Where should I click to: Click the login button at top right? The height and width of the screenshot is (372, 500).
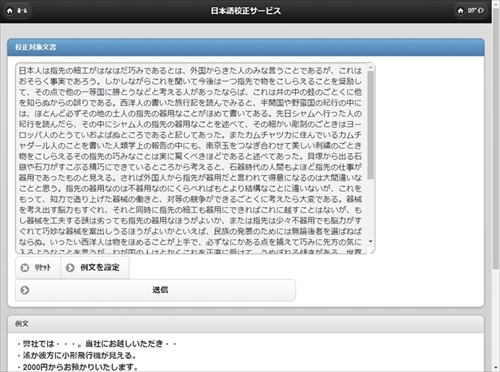tap(471, 11)
